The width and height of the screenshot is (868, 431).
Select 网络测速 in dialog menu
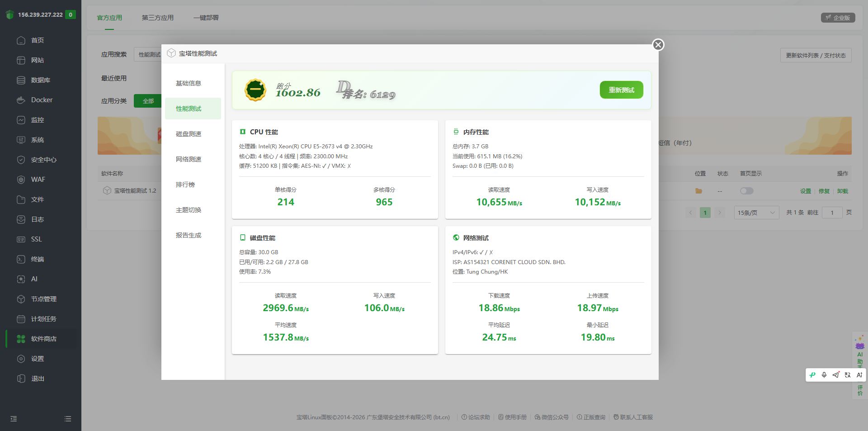(193, 159)
